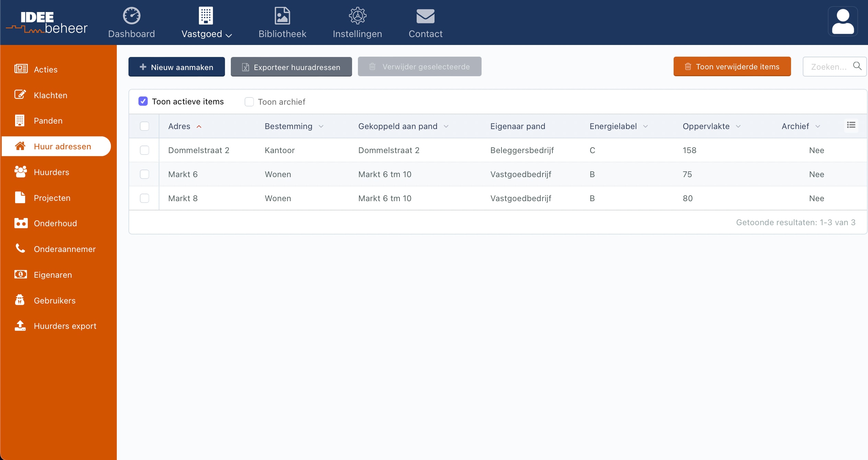Click the Dashboard gauge icon
868x460 pixels.
[132, 16]
